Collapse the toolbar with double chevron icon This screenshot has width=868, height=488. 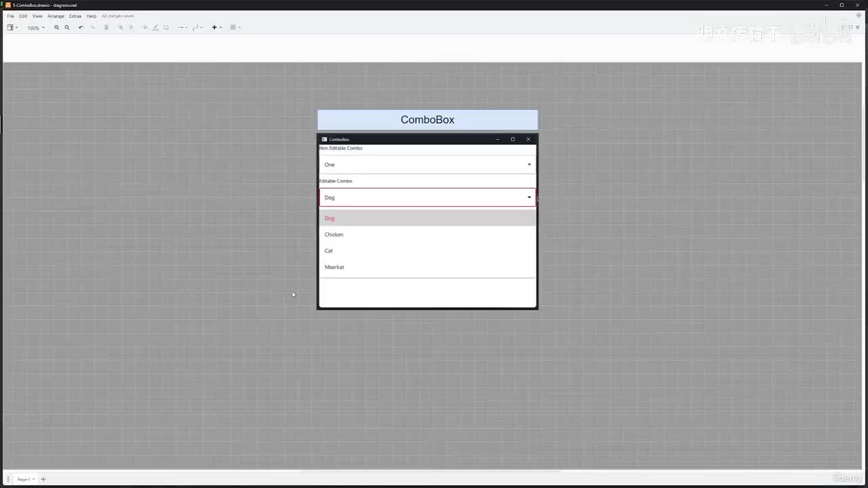(x=859, y=27)
